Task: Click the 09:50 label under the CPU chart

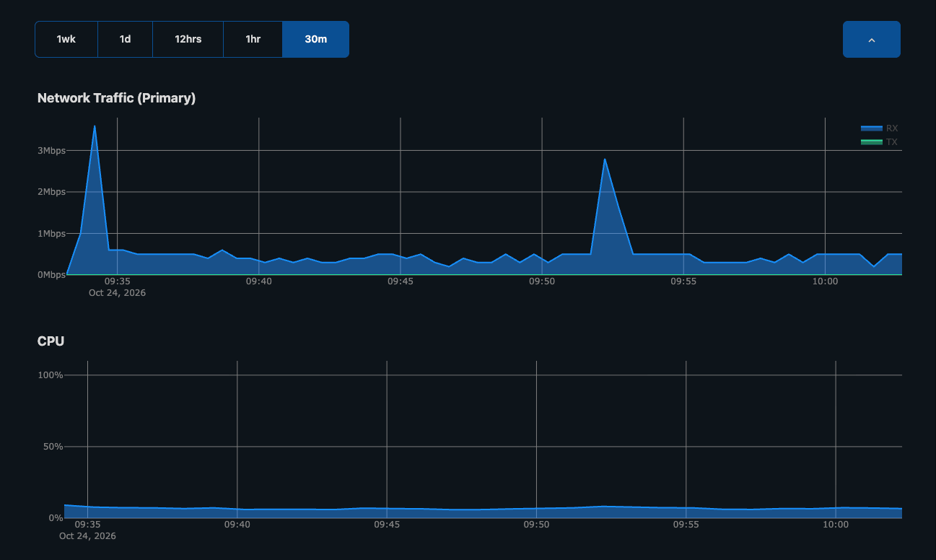Action: coord(536,525)
